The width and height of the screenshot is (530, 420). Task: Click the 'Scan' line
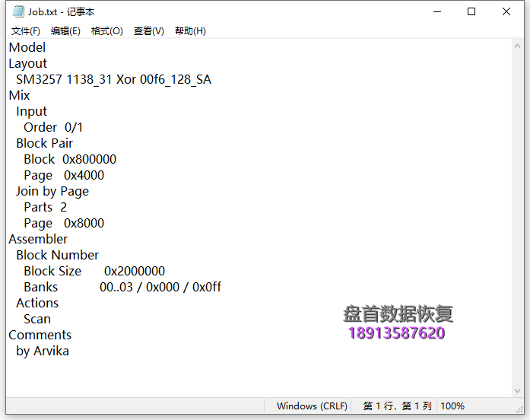[37, 319]
